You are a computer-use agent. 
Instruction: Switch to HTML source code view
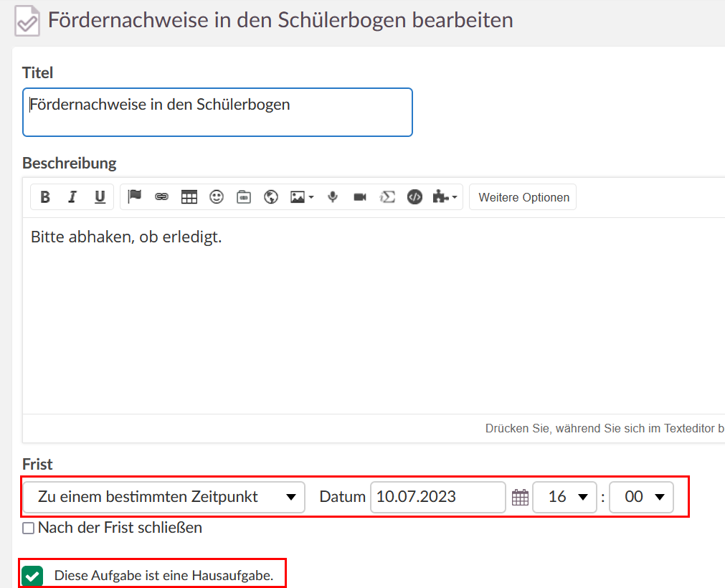click(x=414, y=197)
